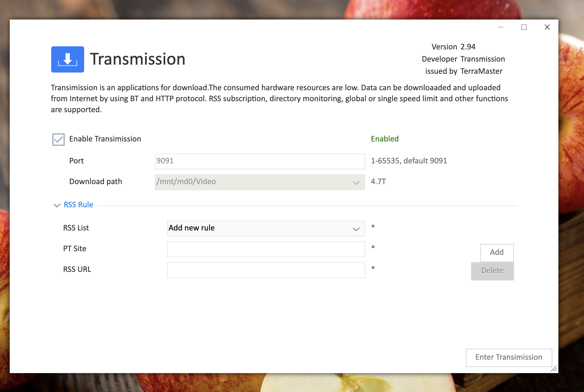
Task: Click the PT Site input field
Action: tap(265, 249)
